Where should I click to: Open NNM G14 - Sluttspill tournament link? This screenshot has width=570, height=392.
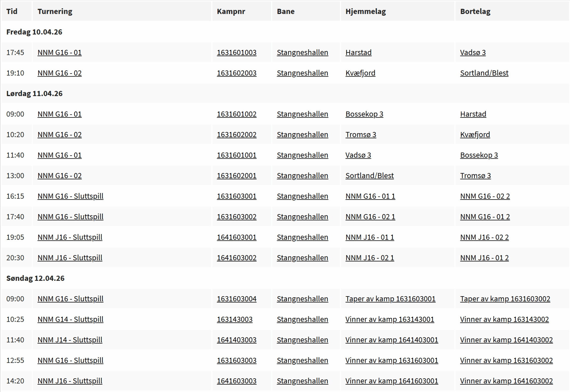70,319
